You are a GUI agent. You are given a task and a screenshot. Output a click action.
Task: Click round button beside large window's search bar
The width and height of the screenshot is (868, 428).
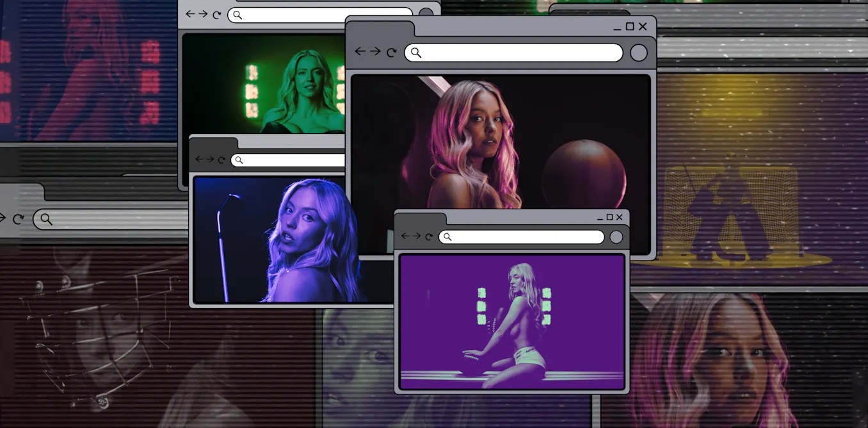[639, 53]
